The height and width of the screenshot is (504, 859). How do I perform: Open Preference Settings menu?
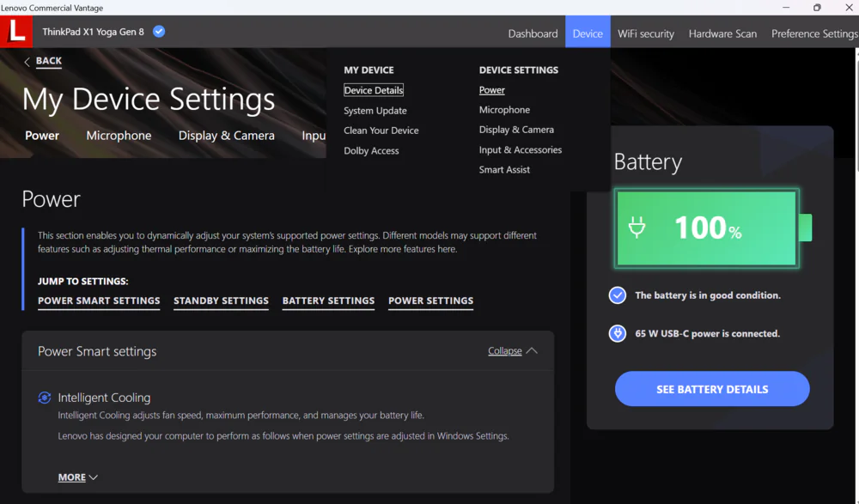pos(814,33)
